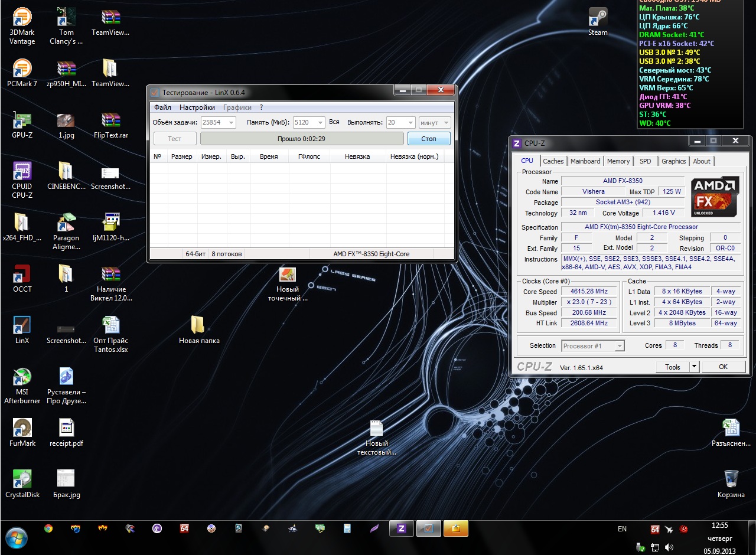The image size is (756, 555).
Task: Open the Настройки menu in LinX
Action: [x=197, y=107]
